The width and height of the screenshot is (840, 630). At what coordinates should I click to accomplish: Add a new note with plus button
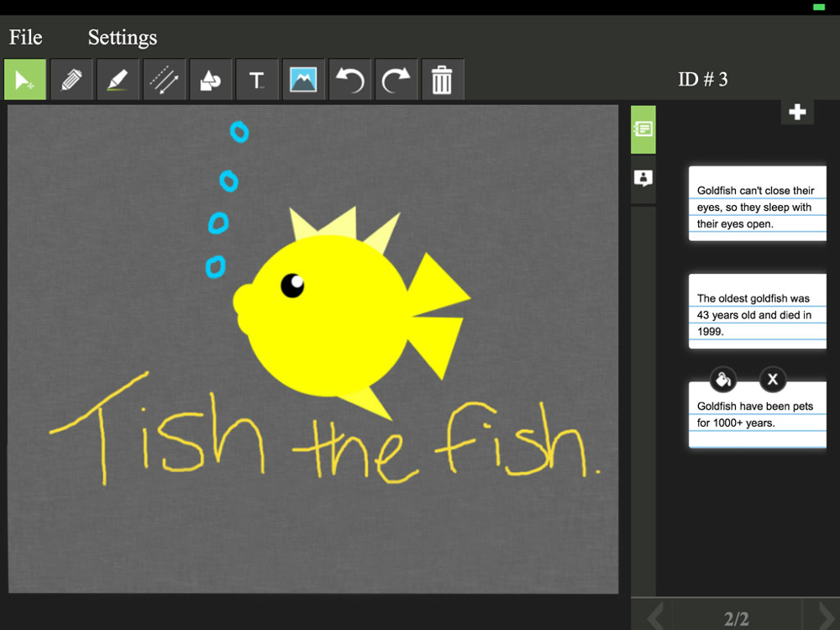tap(797, 112)
